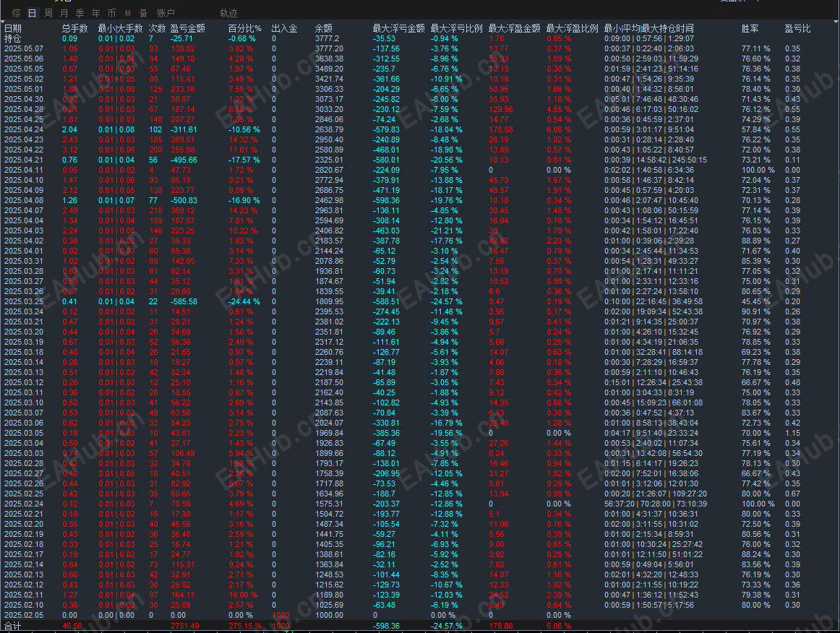The width and height of the screenshot is (840, 633).
Task: Click the floating loss value -580.01
Action: 386,160
